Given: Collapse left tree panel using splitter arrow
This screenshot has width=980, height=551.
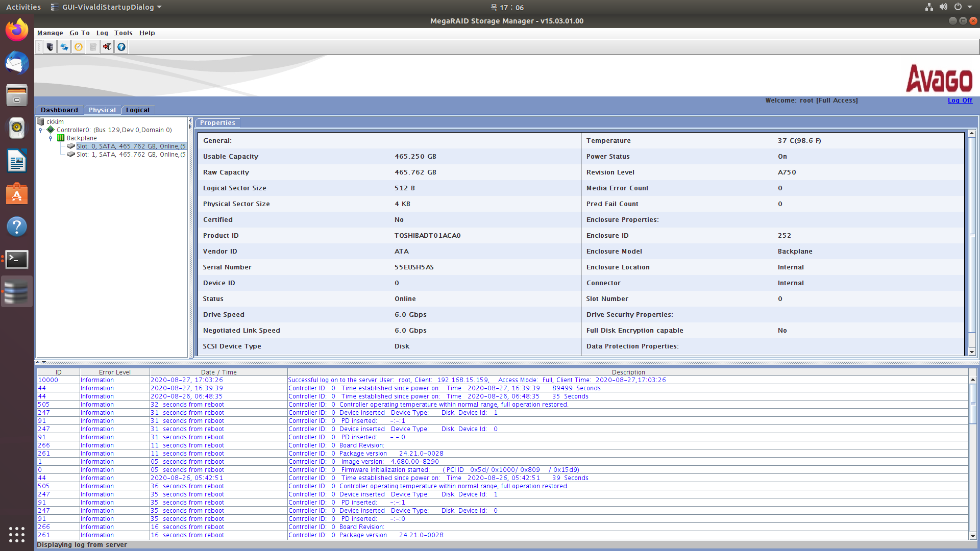Looking at the screenshot, I should [190, 121].
